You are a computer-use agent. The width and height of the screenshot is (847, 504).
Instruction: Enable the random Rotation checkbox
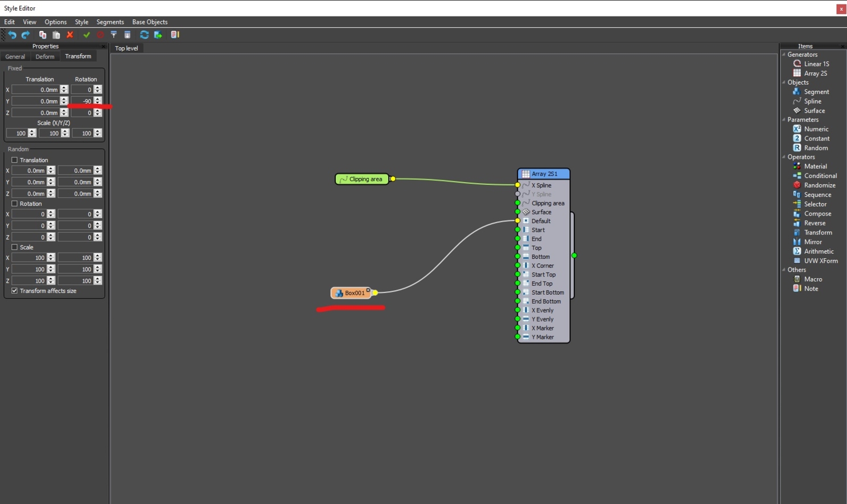[x=15, y=204]
